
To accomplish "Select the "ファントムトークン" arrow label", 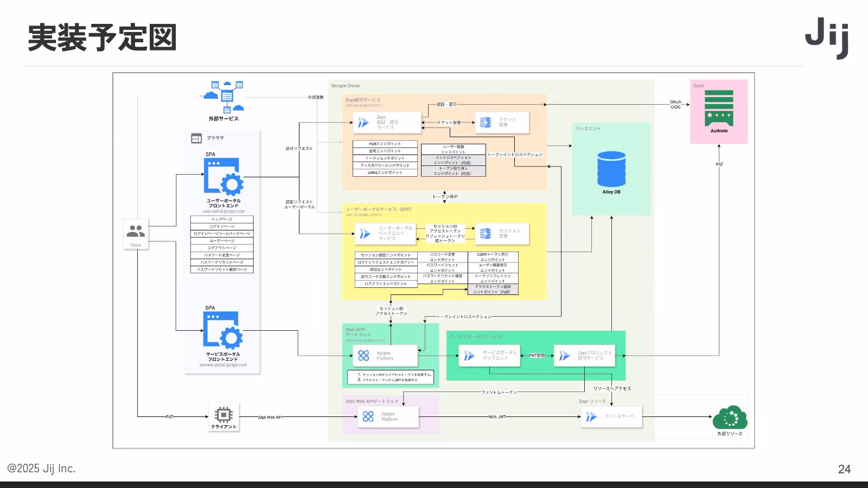I will [x=499, y=392].
